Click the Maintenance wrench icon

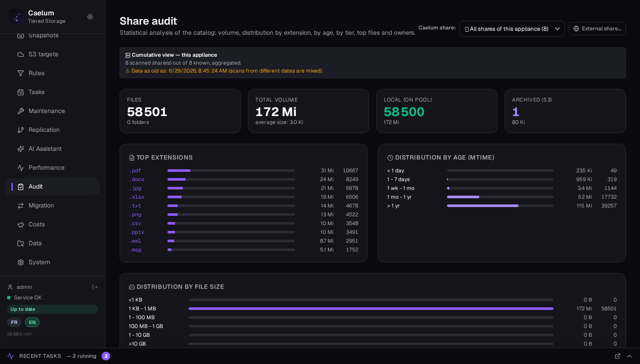pos(21,111)
